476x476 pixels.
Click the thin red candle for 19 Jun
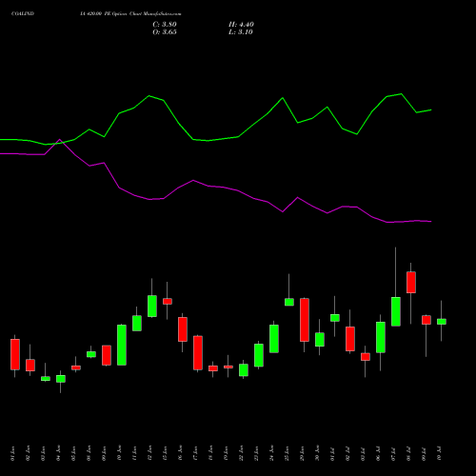(228, 367)
